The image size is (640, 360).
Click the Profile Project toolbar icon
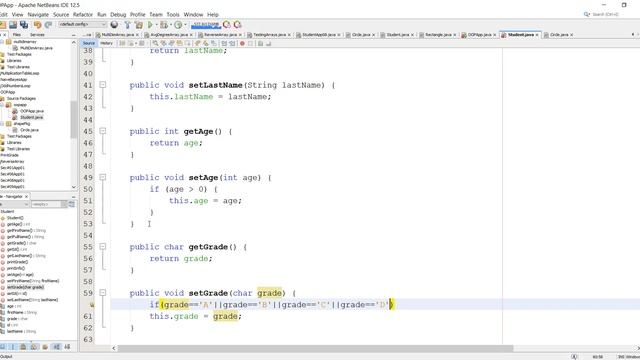[x=178, y=25]
